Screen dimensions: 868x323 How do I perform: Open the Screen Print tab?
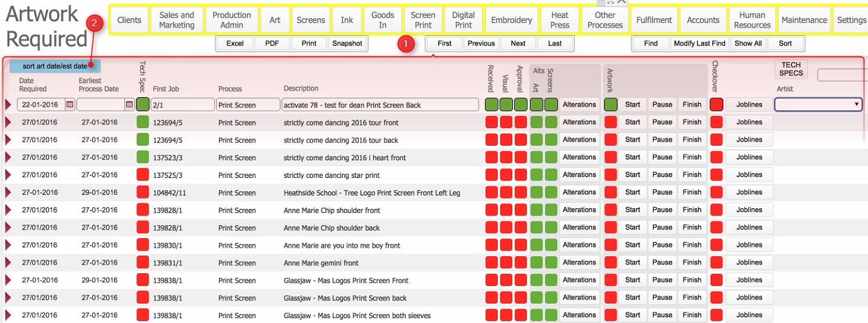point(423,20)
